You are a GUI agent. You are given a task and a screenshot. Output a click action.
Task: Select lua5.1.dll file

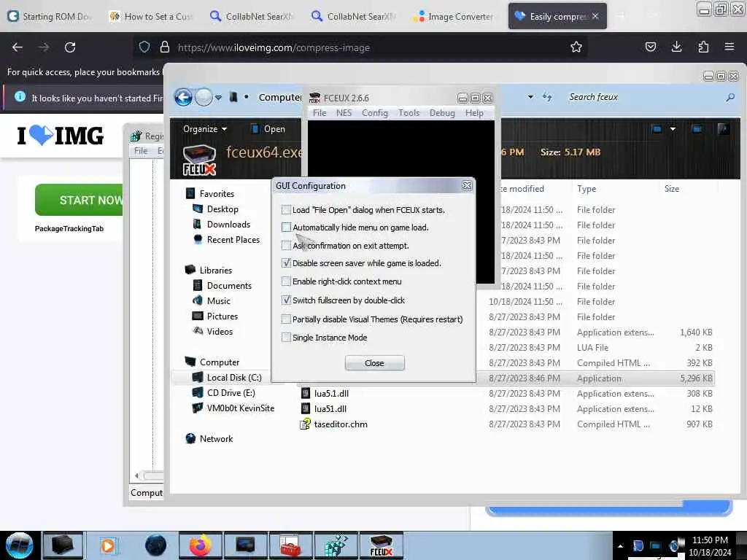[x=325, y=393]
